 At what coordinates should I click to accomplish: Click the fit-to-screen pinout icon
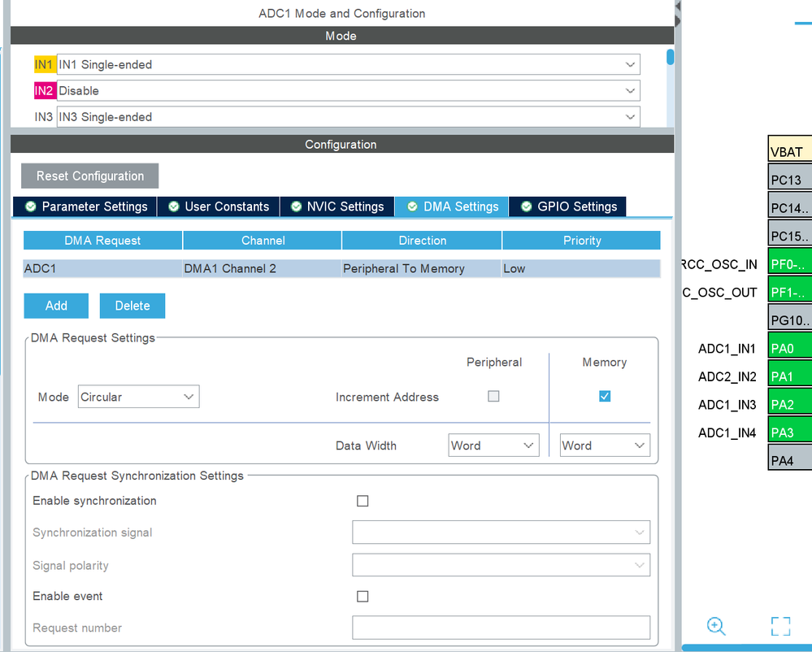pyautogui.click(x=780, y=626)
